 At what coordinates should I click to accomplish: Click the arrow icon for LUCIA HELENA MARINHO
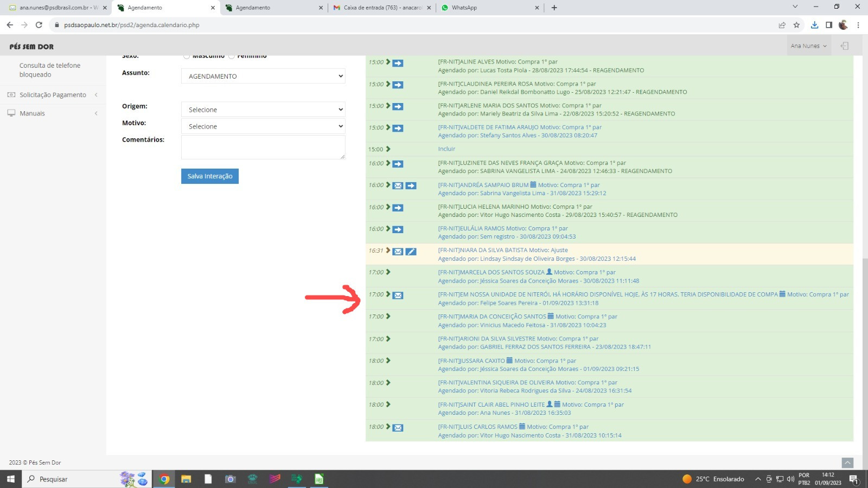coord(398,208)
